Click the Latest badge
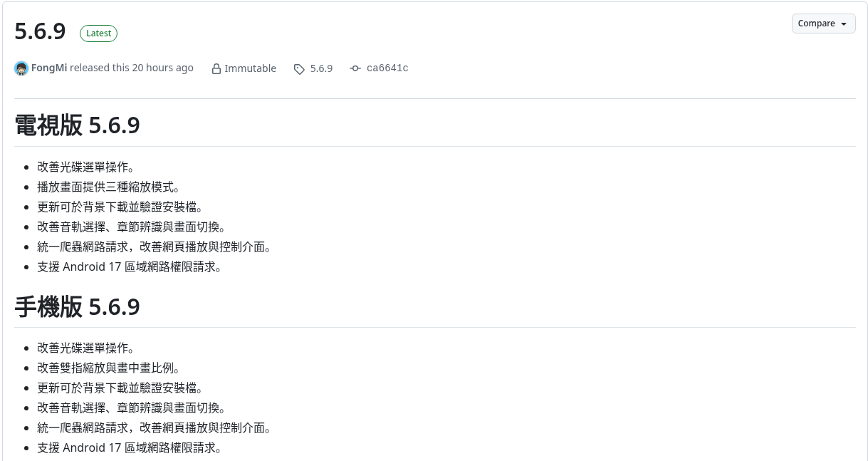This screenshot has width=868, height=461. (99, 33)
